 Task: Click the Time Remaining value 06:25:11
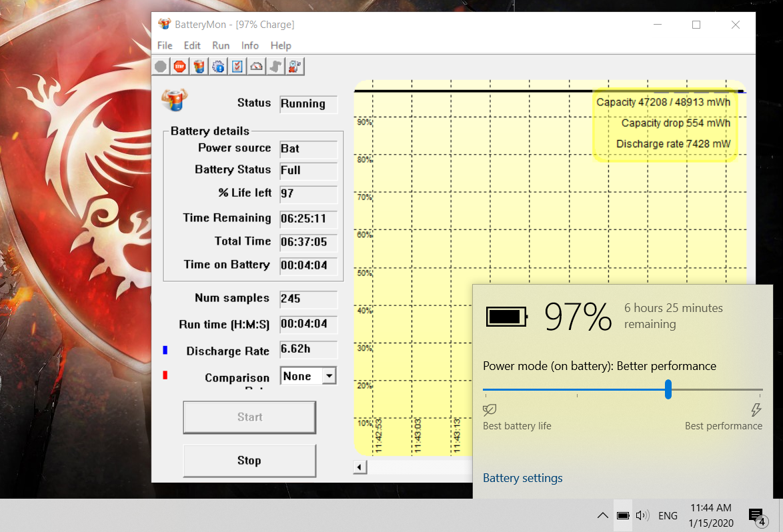[x=309, y=219]
